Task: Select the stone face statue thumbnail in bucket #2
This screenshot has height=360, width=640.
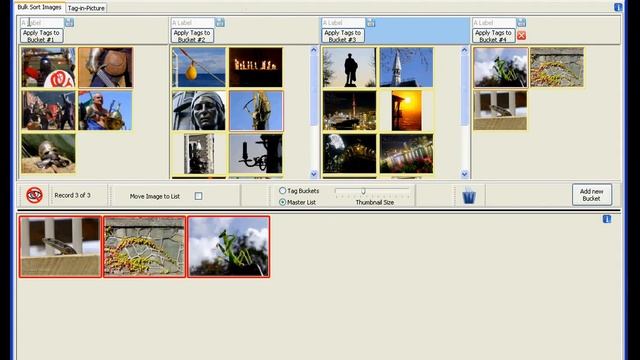Action: pos(199,111)
